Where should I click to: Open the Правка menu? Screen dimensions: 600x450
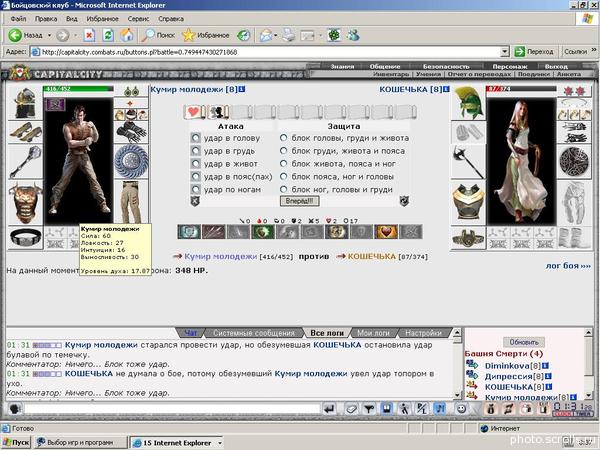[x=46, y=19]
